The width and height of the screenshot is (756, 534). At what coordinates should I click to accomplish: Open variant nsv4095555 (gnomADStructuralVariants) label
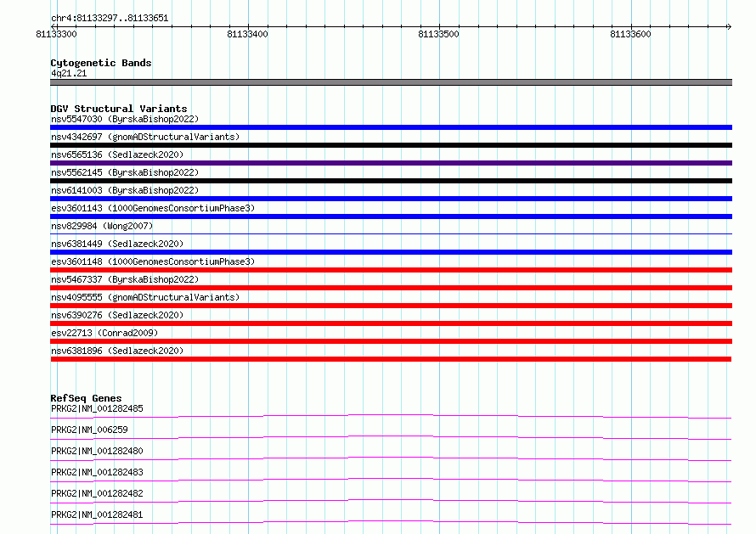(145, 297)
